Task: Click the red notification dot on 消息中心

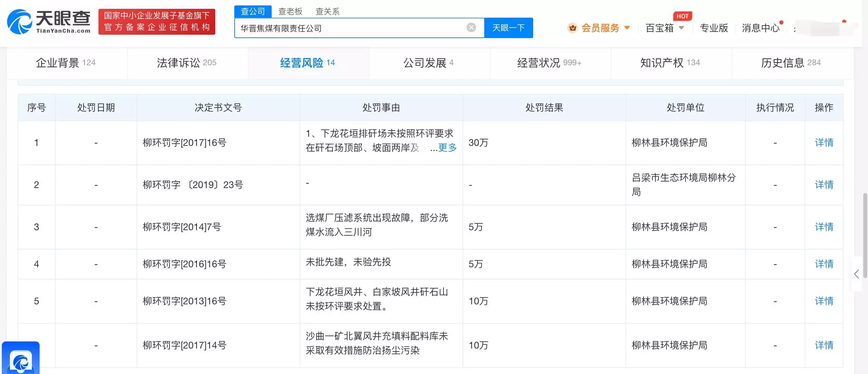Action: click(782, 21)
